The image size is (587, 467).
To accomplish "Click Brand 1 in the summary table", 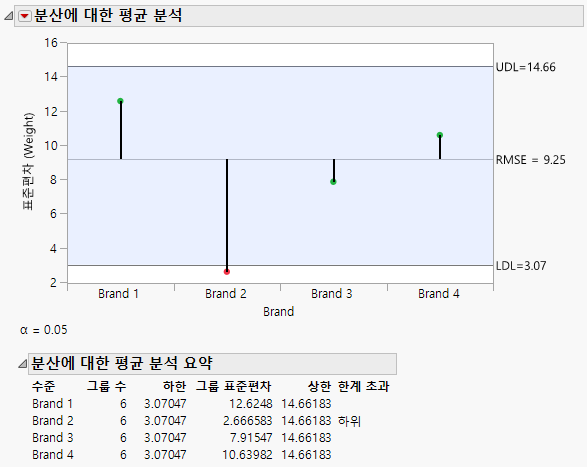I will tap(52, 404).
